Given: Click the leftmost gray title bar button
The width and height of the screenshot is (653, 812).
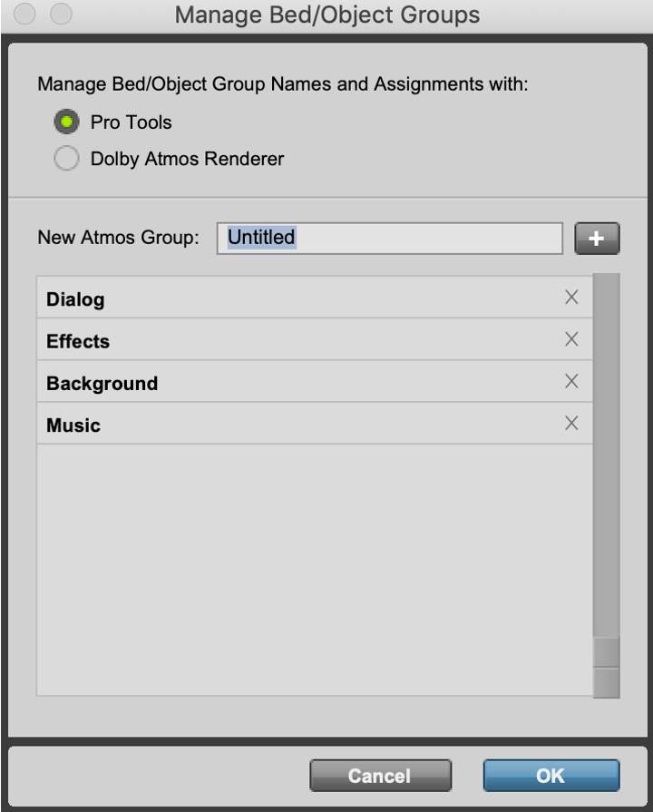Looking at the screenshot, I should point(25,15).
